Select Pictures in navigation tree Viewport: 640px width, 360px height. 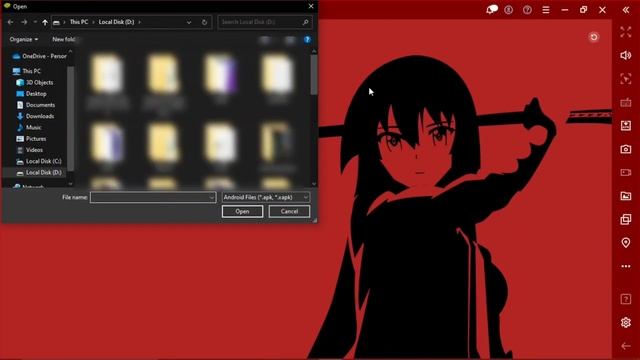pos(31,139)
